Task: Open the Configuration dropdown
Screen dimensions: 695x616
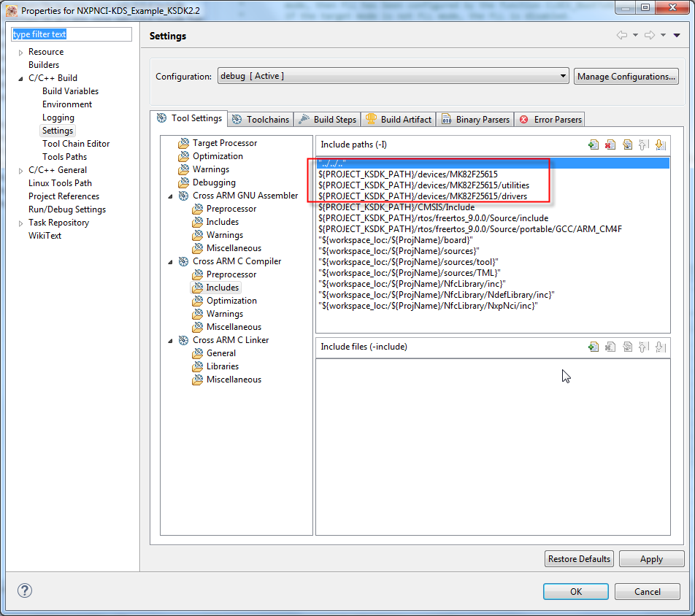Action: tap(393, 76)
